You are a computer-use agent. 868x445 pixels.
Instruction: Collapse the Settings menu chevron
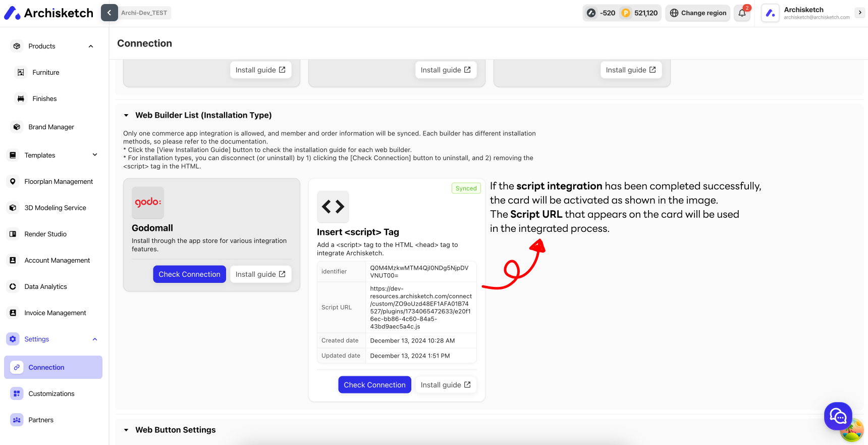click(x=95, y=339)
